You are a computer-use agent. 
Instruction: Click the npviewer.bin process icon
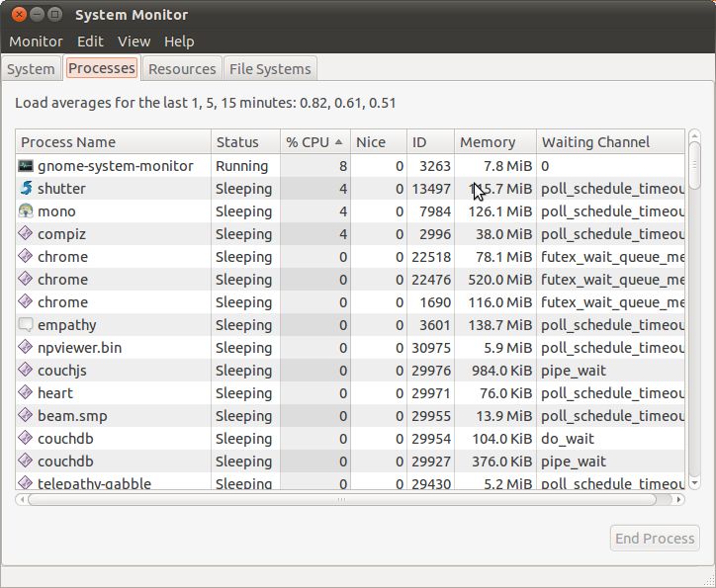click(x=25, y=347)
